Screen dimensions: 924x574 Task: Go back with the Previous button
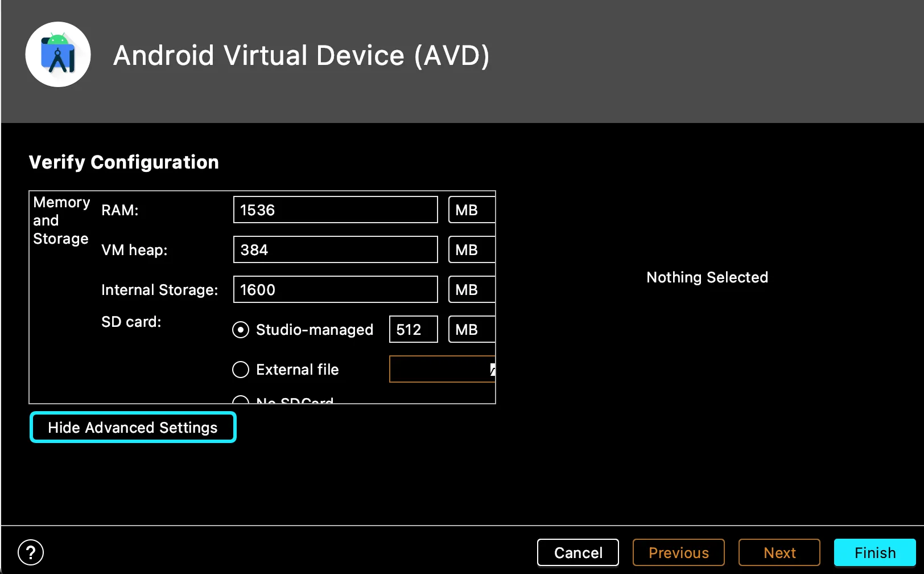[x=679, y=552]
